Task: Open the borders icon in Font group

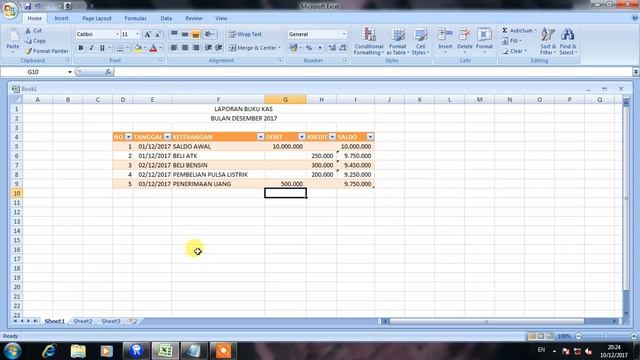Action: [120, 48]
